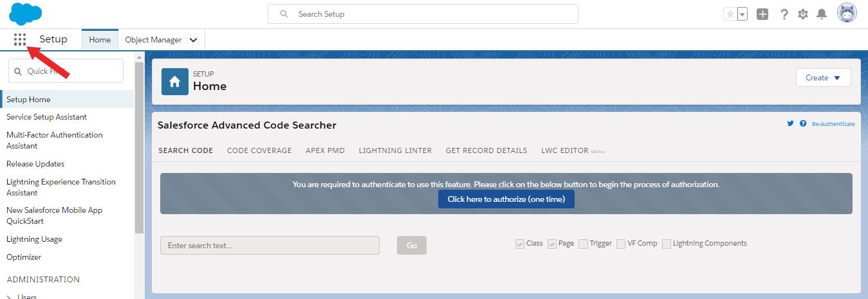
Task: Click the Setup app name label
Action: point(53,39)
